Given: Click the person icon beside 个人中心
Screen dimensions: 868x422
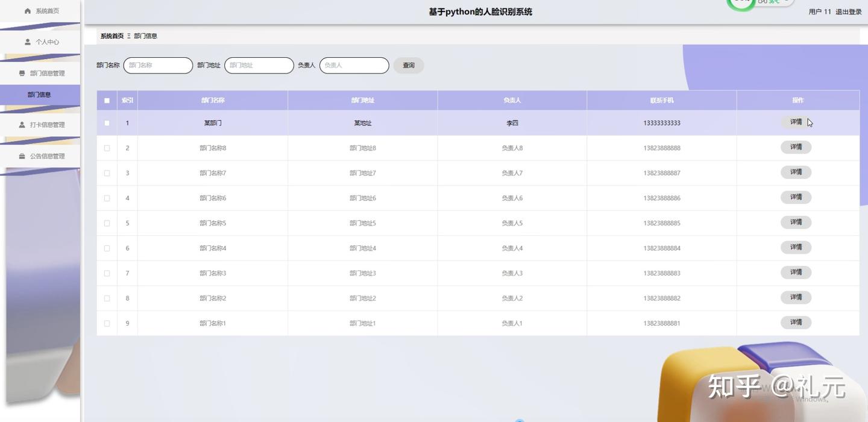Looking at the screenshot, I should coord(28,42).
